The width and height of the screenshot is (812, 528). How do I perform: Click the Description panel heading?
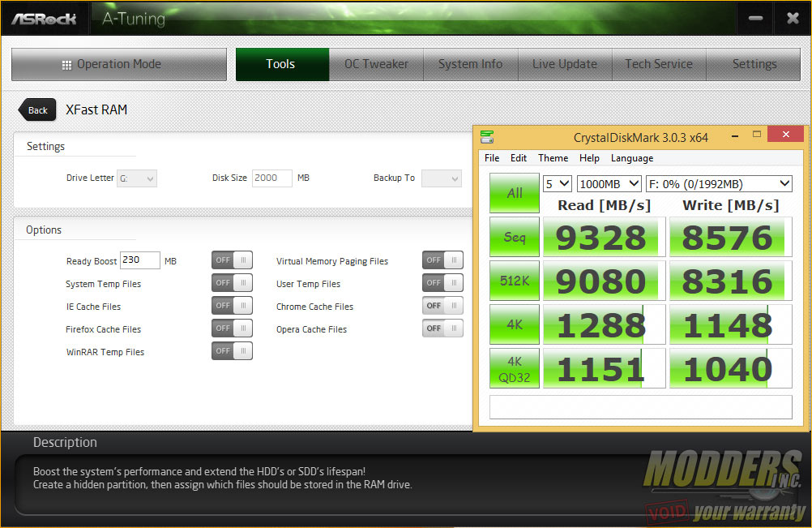pyautogui.click(x=66, y=442)
